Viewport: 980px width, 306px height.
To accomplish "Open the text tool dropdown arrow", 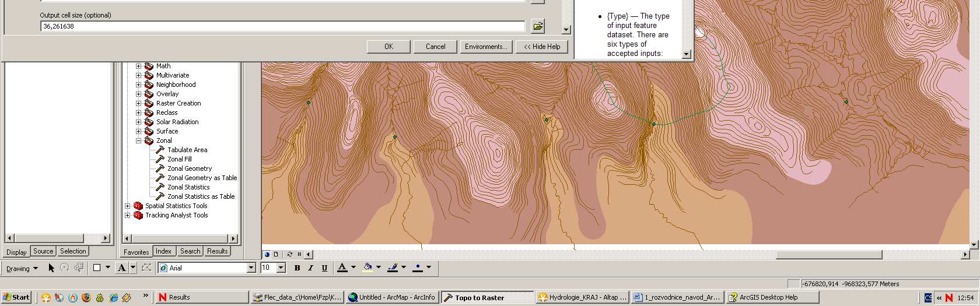I will pyautogui.click(x=132, y=268).
